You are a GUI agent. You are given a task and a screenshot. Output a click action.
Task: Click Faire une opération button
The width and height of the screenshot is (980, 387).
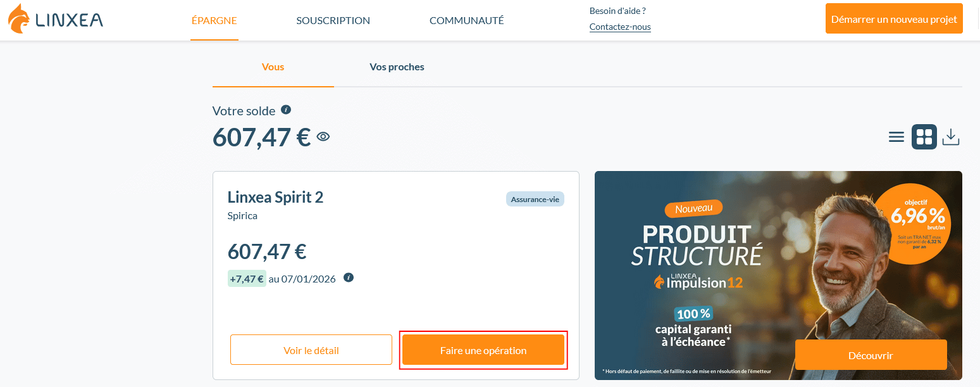pos(483,350)
